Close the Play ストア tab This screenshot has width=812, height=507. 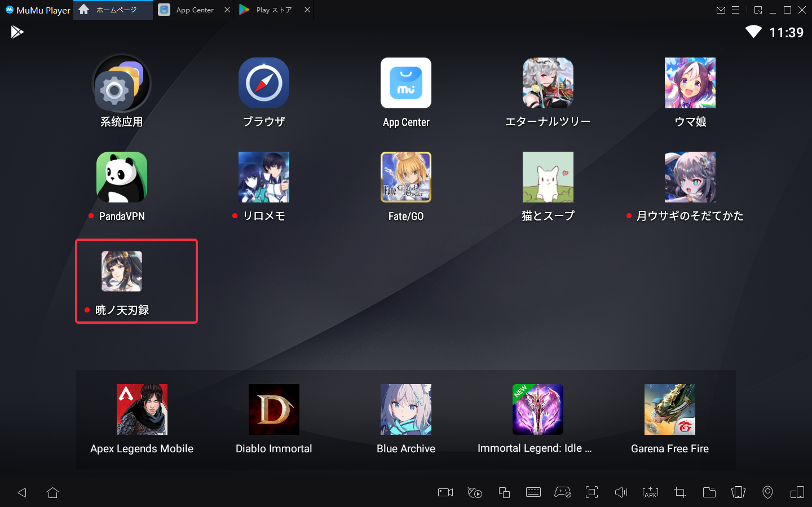307,10
